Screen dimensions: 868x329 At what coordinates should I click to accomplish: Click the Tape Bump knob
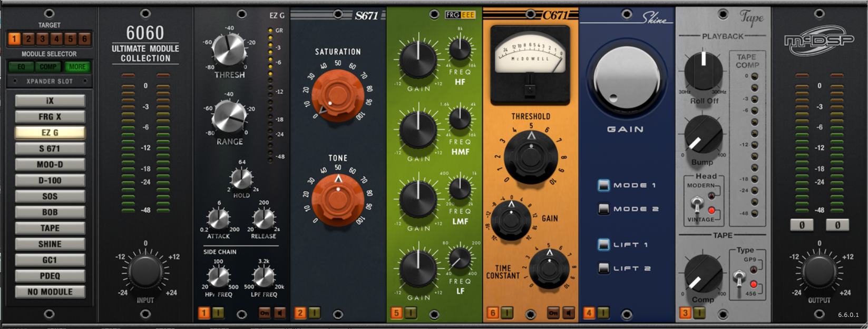[703, 135]
